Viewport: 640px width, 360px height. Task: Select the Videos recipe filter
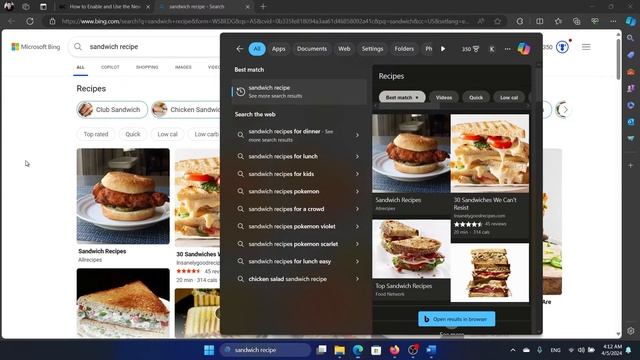[444, 98]
